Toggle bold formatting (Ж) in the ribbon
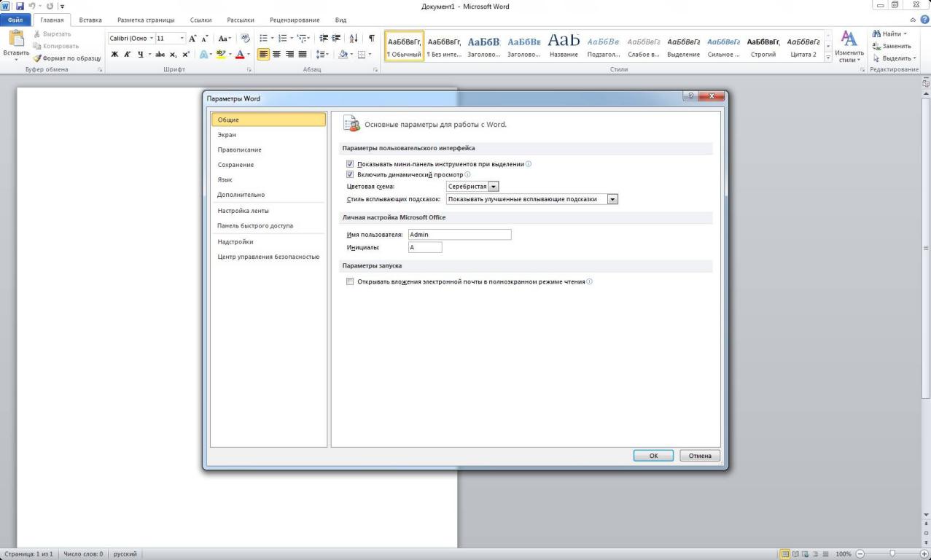The width and height of the screenshot is (931, 560). pos(114,55)
